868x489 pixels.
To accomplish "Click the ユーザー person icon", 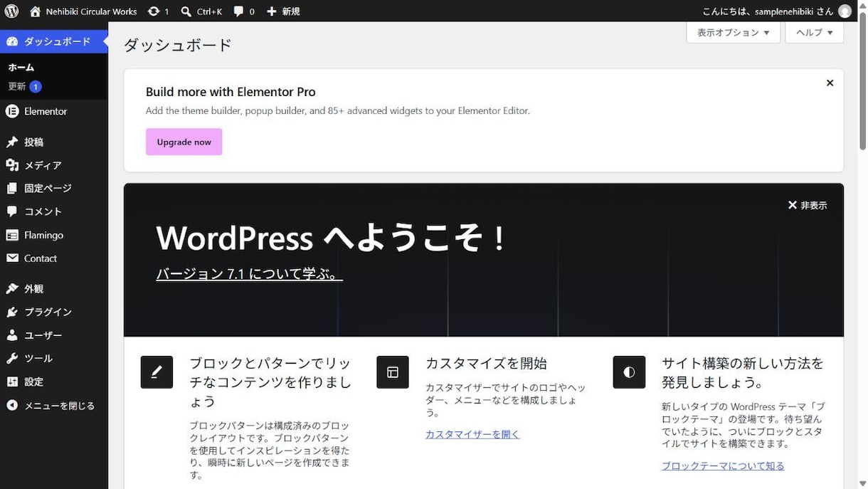I will click(x=12, y=335).
